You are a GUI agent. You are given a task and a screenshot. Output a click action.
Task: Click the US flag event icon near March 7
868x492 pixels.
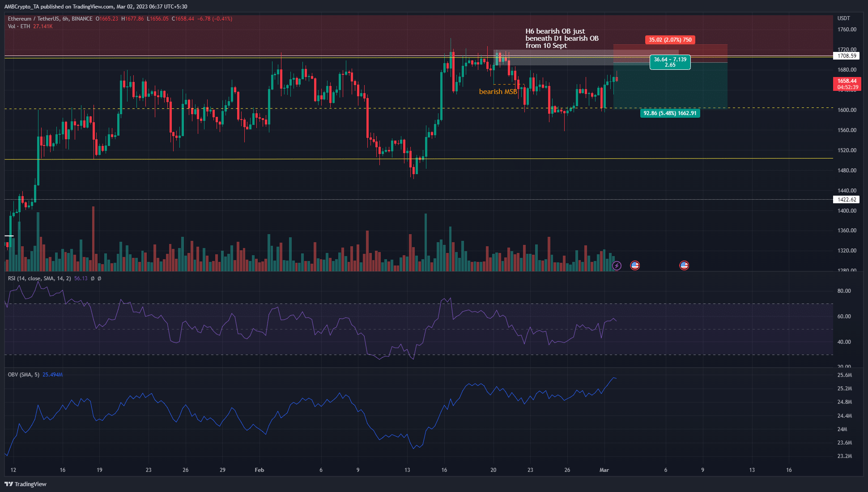click(685, 265)
